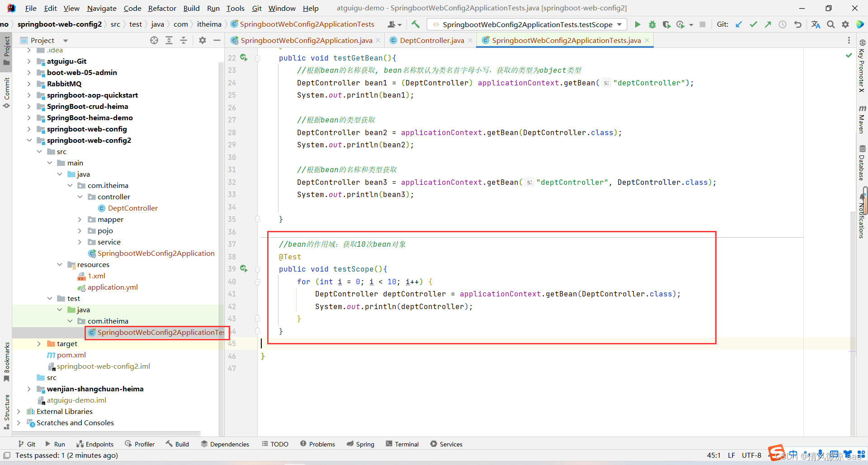Open the Profiler run options dropdown arrow
868x465 pixels.
pyautogui.click(x=691, y=25)
